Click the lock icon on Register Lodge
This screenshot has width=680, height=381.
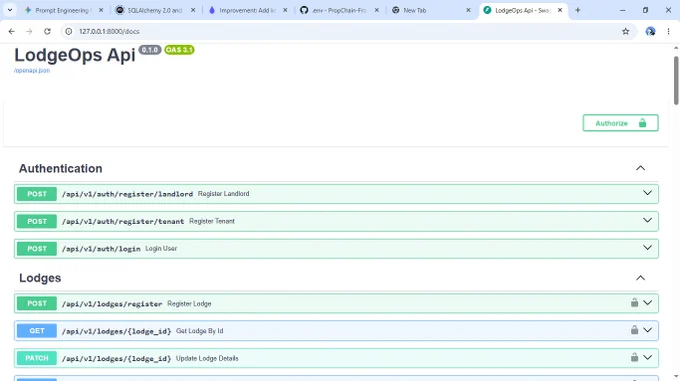tap(634, 303)
